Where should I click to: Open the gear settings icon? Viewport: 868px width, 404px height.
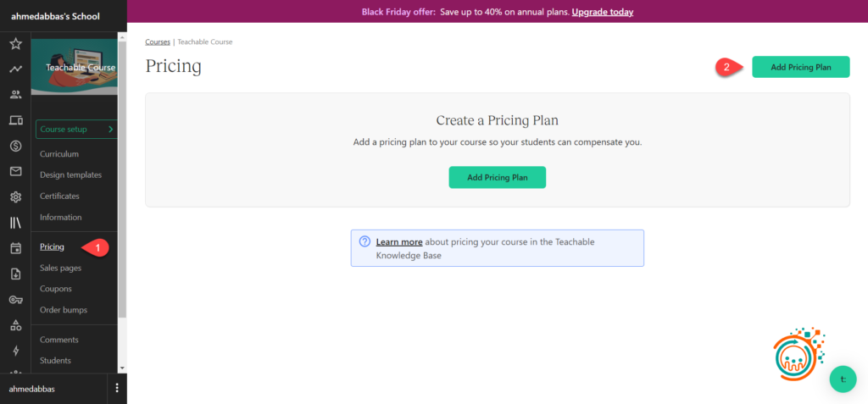(x=15, y=197)
